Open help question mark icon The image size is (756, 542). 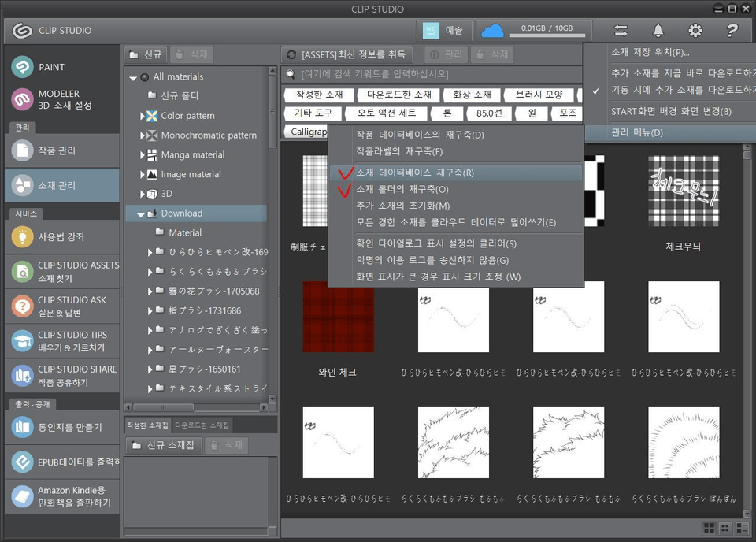click(732, 31)
